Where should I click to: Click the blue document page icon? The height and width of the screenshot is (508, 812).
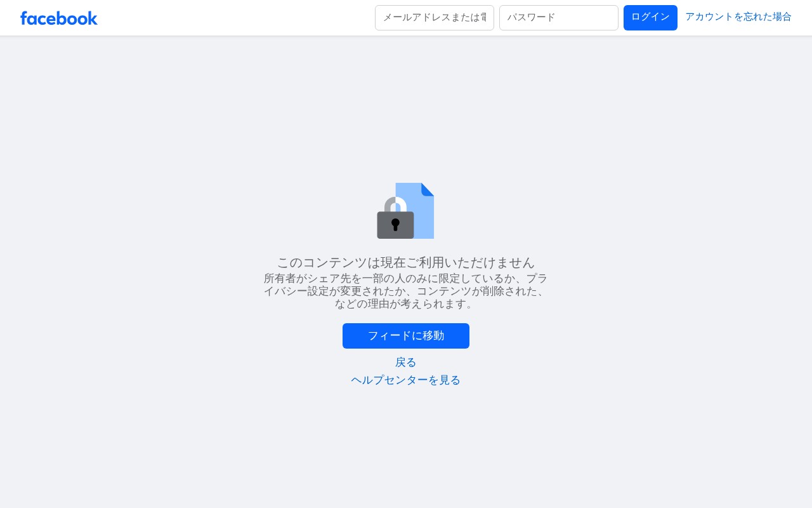point(415,211)
